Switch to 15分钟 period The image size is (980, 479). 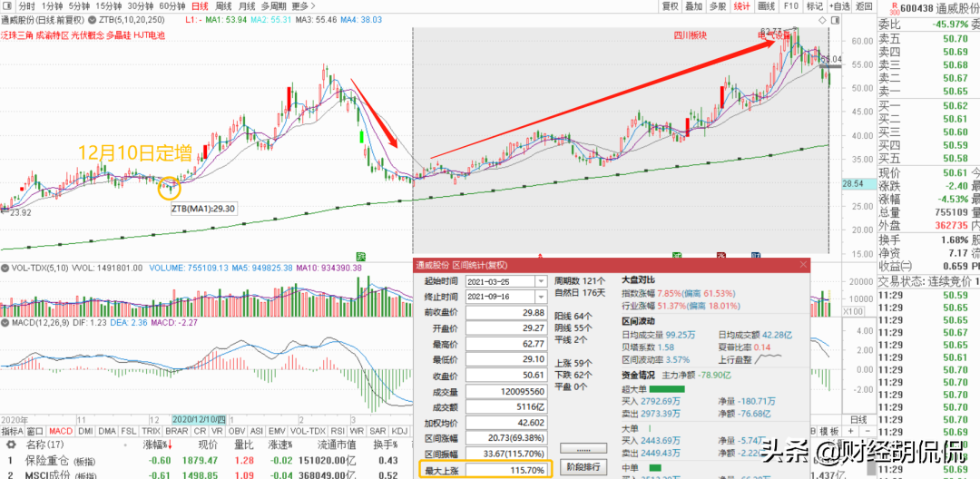tap(109, 7)
